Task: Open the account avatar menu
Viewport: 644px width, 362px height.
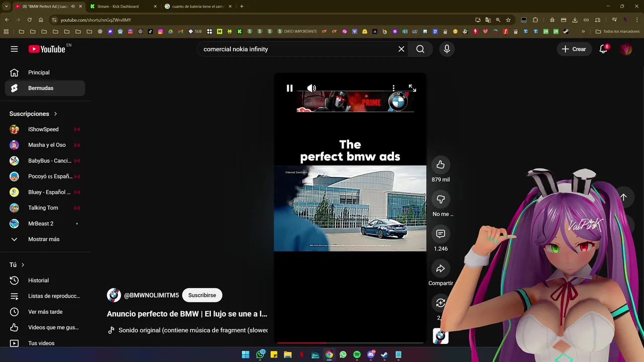Action: [x=626, y=49]
